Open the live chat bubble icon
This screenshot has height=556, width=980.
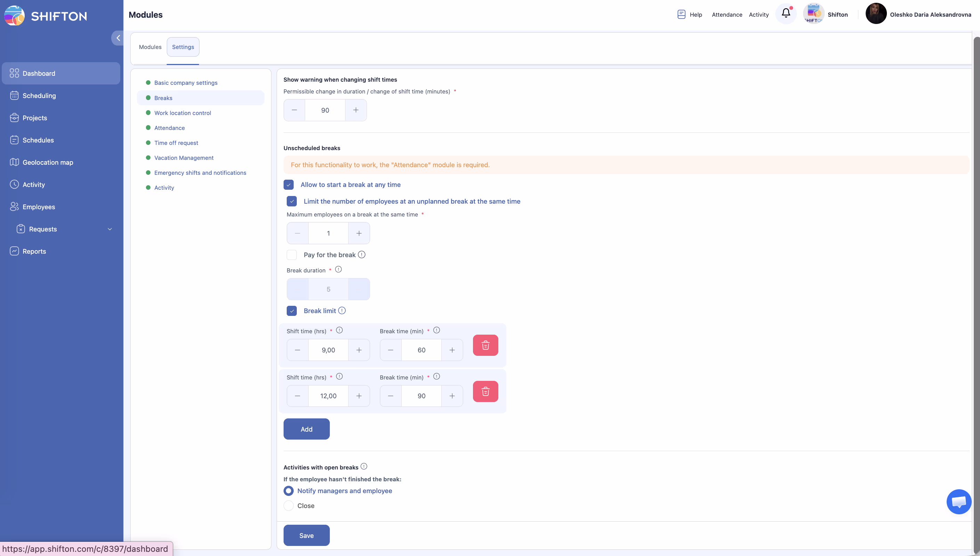[x=958, y=501]
